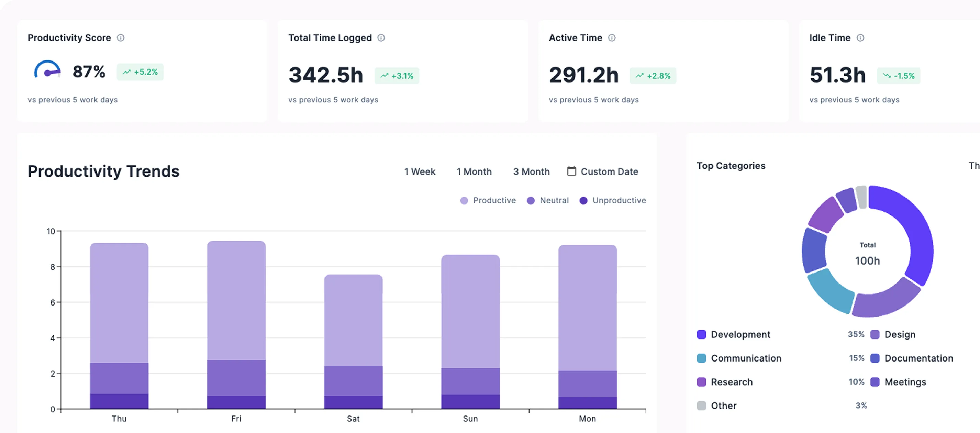This screenshot has height=433, width=980.
Task: Toggle Productive series in chart legend
Action: point(488,200)
